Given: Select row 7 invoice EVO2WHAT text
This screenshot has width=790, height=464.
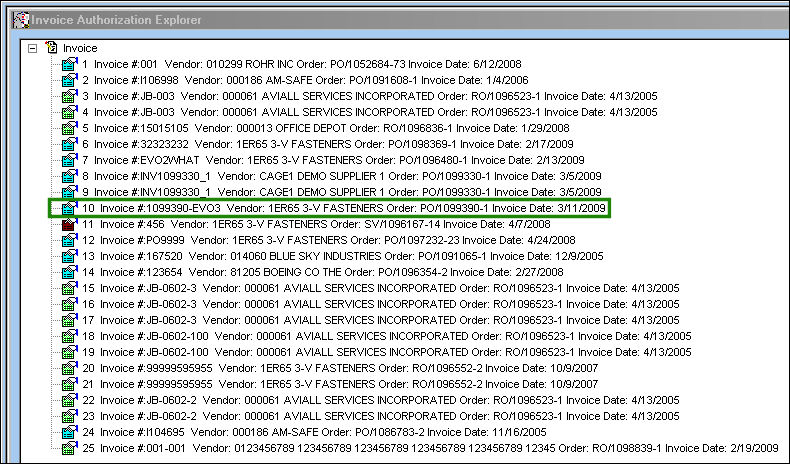Looking at the screenshot, I should point(334,160).
